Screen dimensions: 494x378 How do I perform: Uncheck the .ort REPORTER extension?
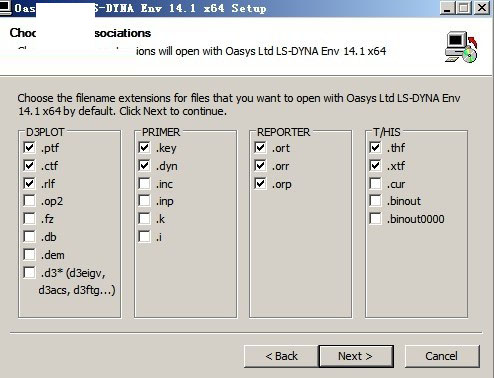pyautogui.click(x=260, y=147)
